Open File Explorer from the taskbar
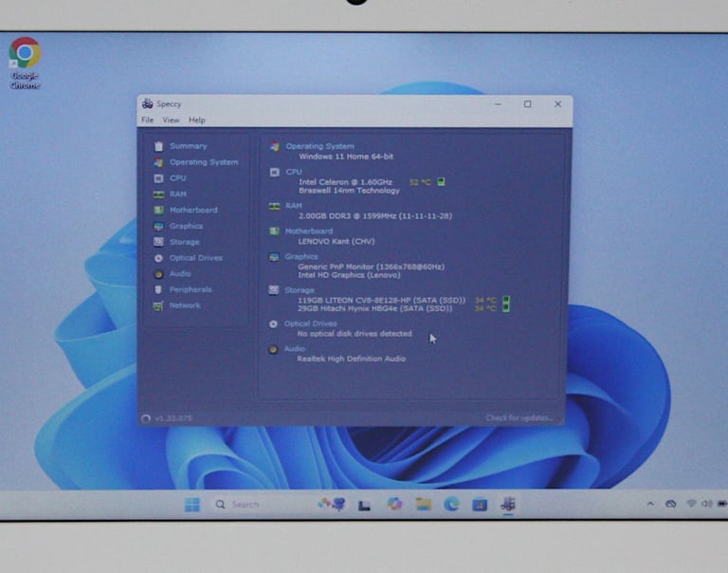728x573 pixels. 424,505
